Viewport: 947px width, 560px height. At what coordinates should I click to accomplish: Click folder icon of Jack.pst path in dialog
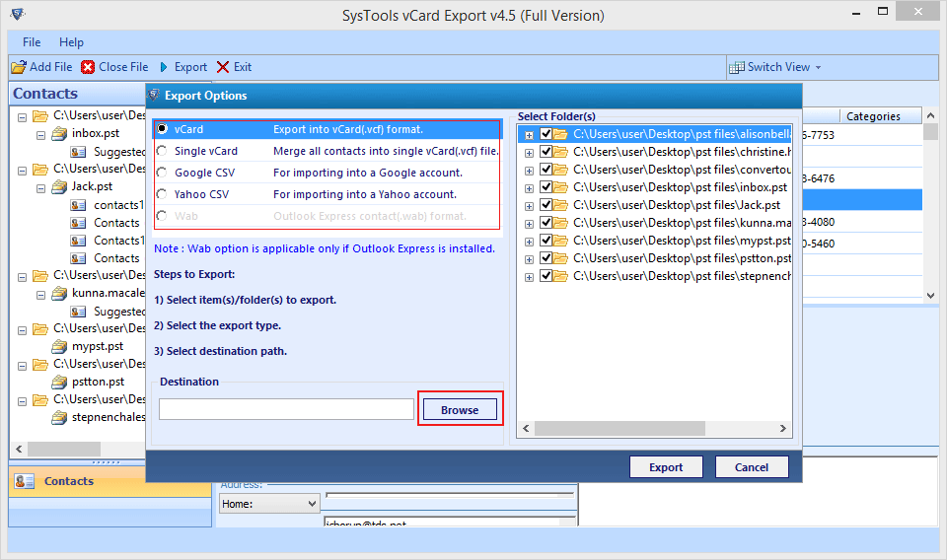point(560,205)
